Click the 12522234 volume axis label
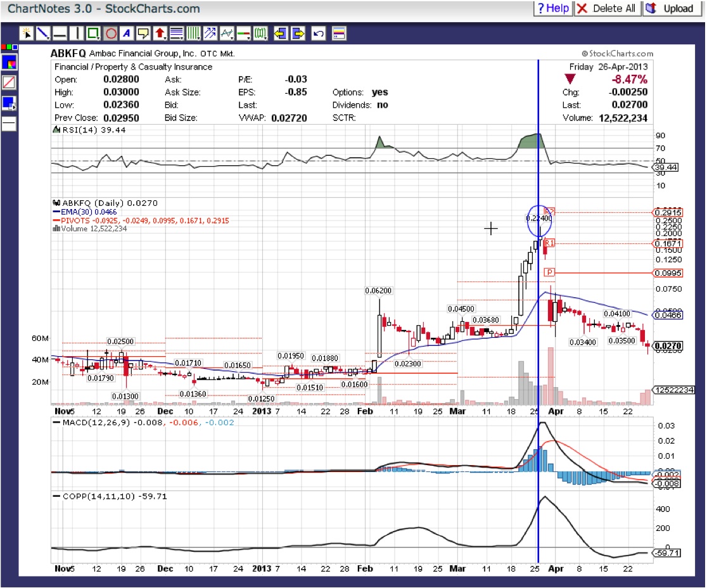Viewport: 707px width, 588px height. (674, 390)
